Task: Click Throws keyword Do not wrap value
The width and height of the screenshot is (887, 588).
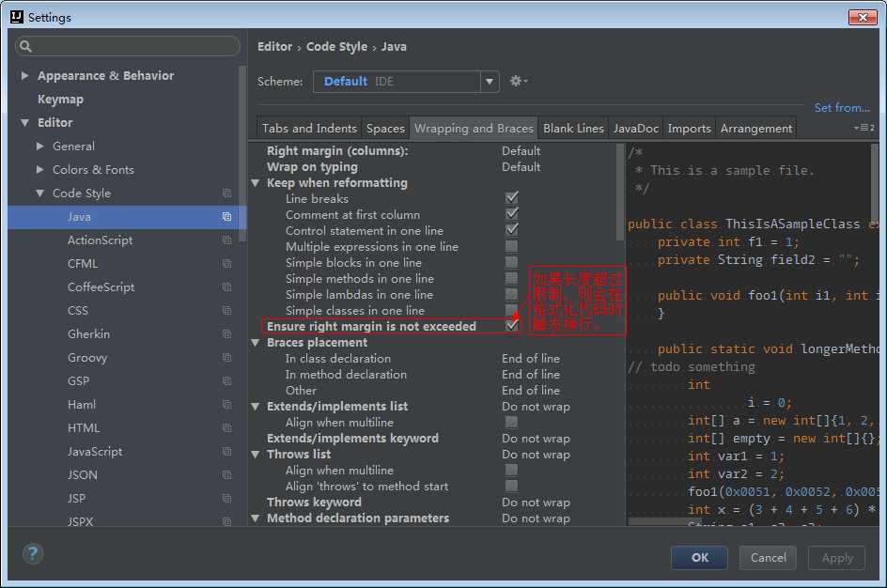Action: (x=536, y=503)
